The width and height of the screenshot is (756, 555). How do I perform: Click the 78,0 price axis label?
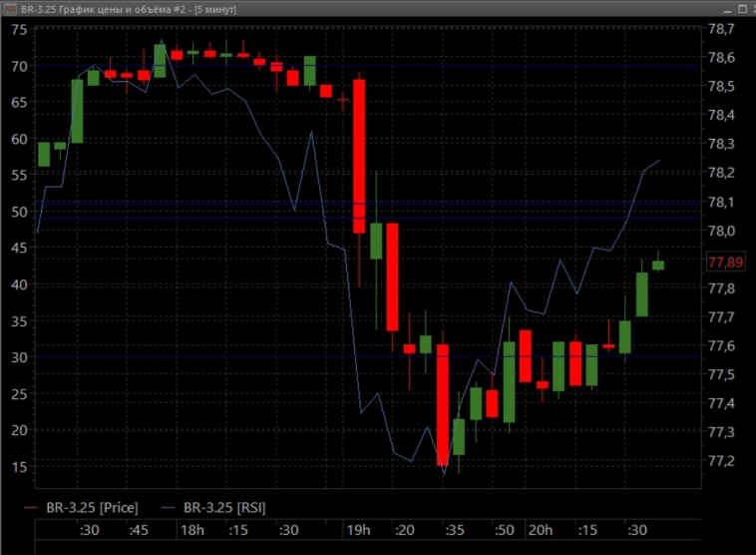pyautogui.click(x=720, y=232)
